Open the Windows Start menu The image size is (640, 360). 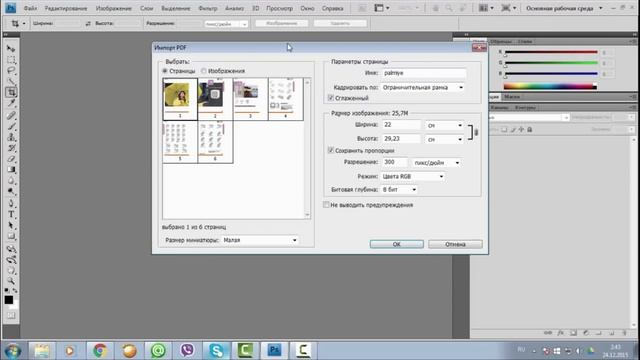(13, 351)
